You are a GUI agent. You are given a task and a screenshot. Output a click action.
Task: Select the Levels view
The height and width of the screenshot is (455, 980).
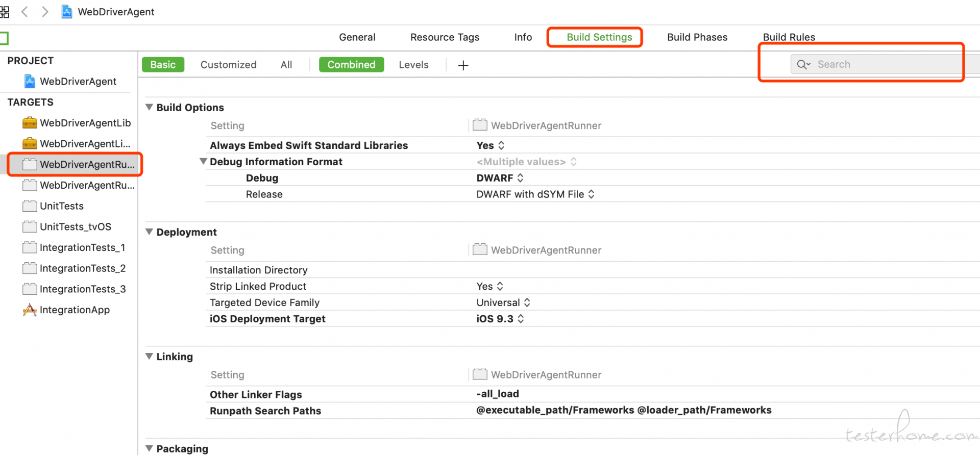413,65
